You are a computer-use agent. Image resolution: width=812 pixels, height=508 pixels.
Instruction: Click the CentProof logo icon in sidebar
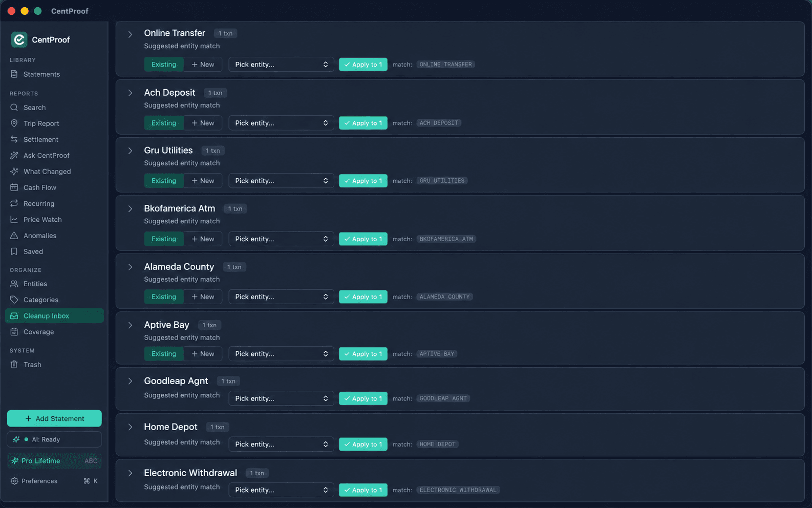tap(19, 39)
